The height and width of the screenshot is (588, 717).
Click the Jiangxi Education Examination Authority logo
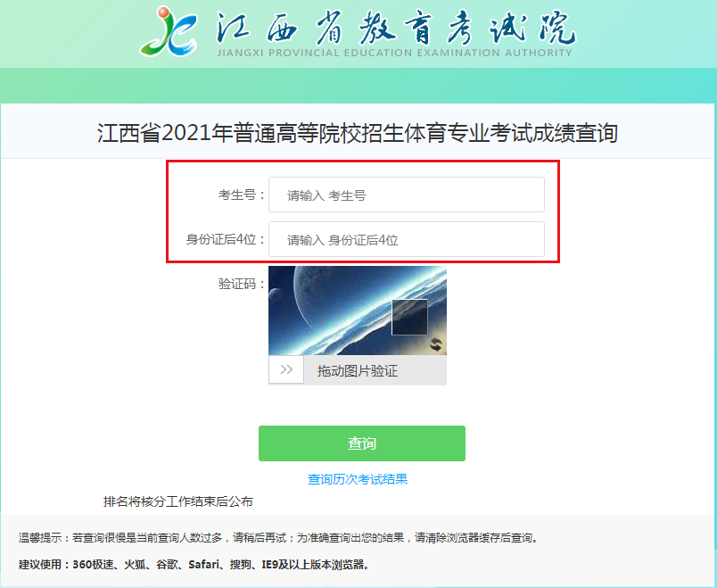[169, 30]
